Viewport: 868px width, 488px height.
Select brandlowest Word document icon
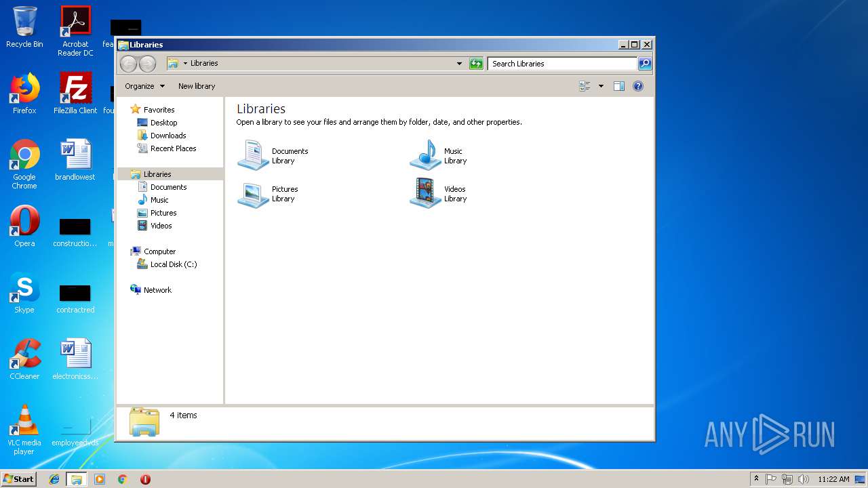(x=75, y=160)
